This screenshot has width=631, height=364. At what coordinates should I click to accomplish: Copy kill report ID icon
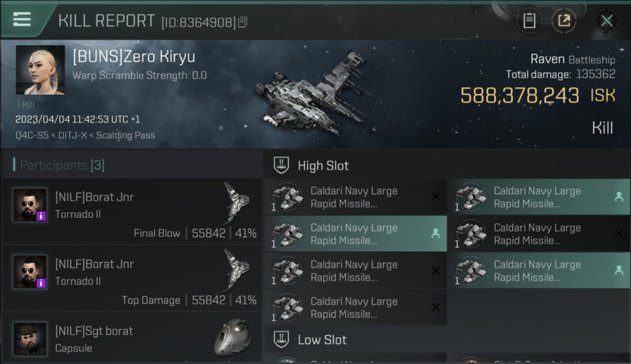243,22
